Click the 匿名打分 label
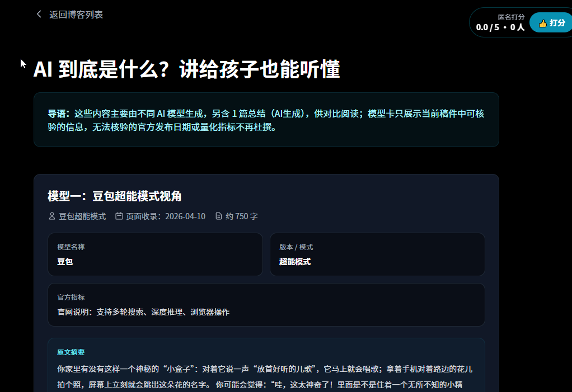Screen dimensions: 572x392 (x=511, y=17)
